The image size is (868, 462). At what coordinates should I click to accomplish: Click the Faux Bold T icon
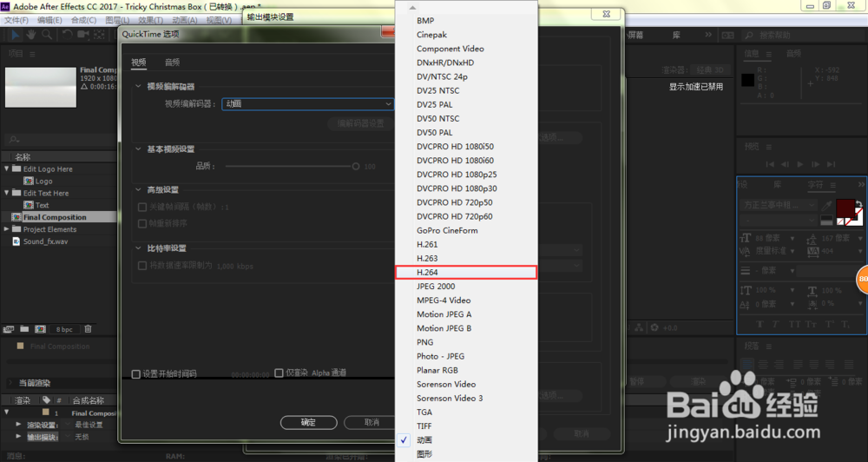[x=759, y=324]
